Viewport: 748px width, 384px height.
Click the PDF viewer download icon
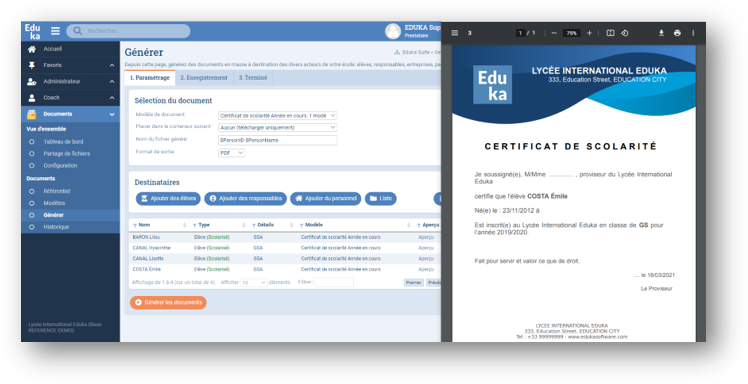pyautogui.click(x=661, y=33)
